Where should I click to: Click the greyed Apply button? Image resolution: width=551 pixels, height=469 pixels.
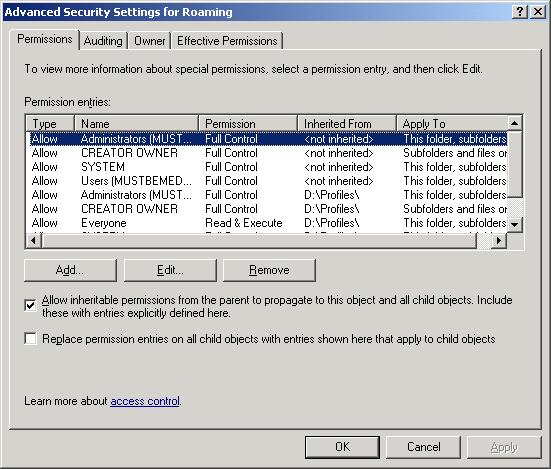pyautogui.click(x=504, y=447)
